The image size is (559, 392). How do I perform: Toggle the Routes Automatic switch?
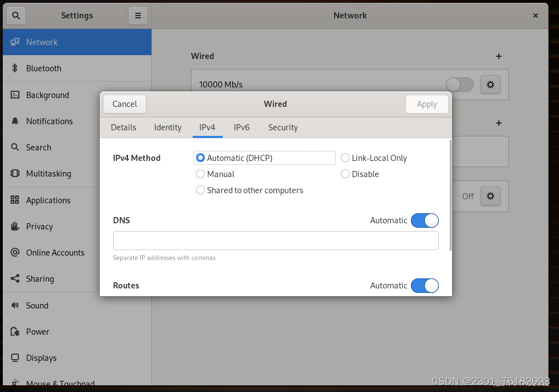click(x=425, y=286)
